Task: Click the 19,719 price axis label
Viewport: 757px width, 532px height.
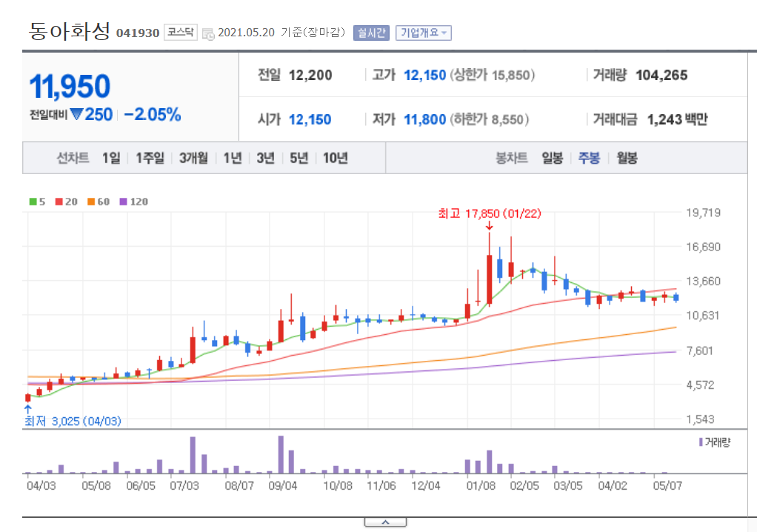Action: (704, 213)
